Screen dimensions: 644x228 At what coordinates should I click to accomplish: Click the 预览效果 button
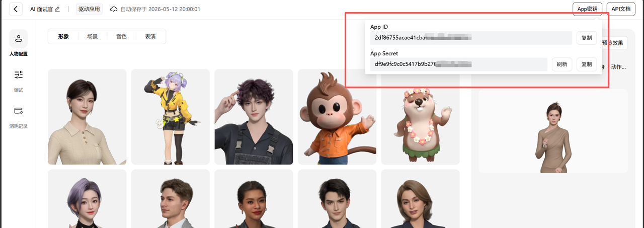click(x=614, y=43)
